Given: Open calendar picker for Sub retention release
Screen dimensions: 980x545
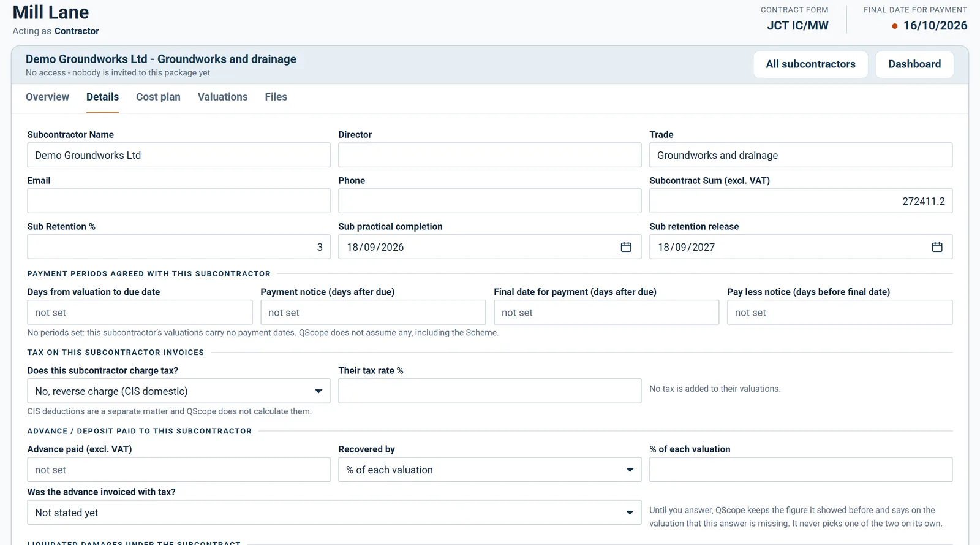Looking at the screenshot, I should click(937, 247).
